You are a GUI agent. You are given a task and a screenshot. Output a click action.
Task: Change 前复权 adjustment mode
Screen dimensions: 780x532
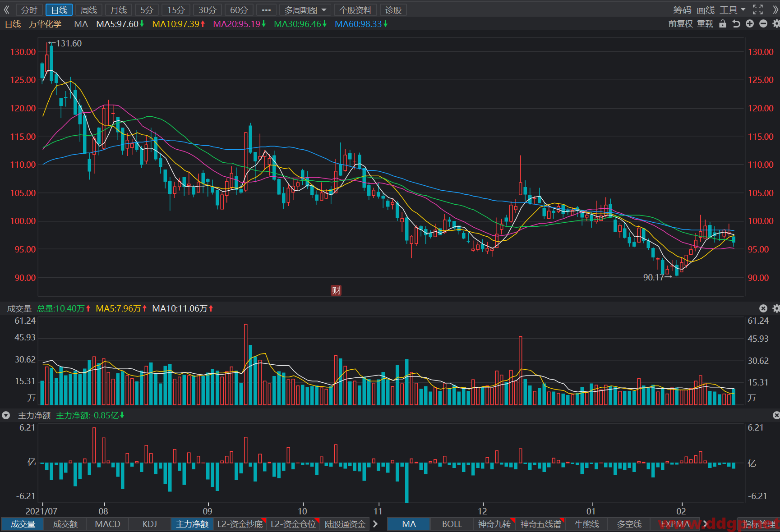coord(680,24)
